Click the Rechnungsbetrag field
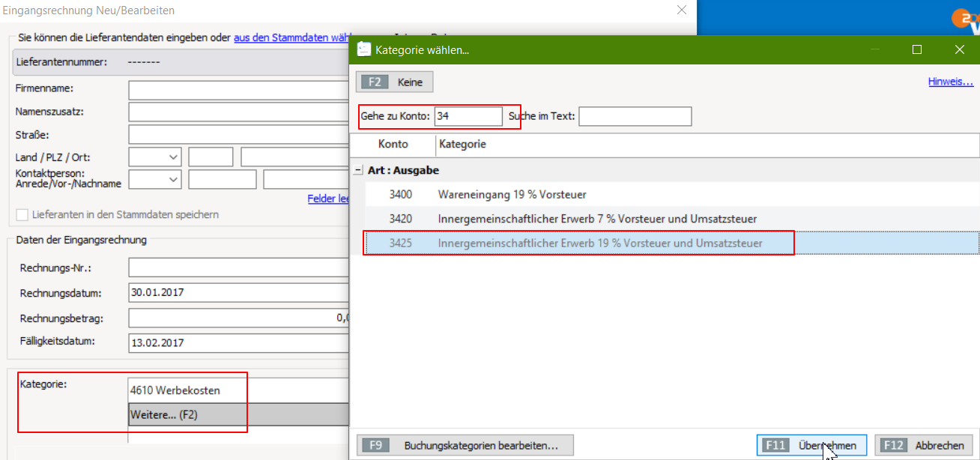The width and height of the screenshot is (980, 460). pos(239,318)
